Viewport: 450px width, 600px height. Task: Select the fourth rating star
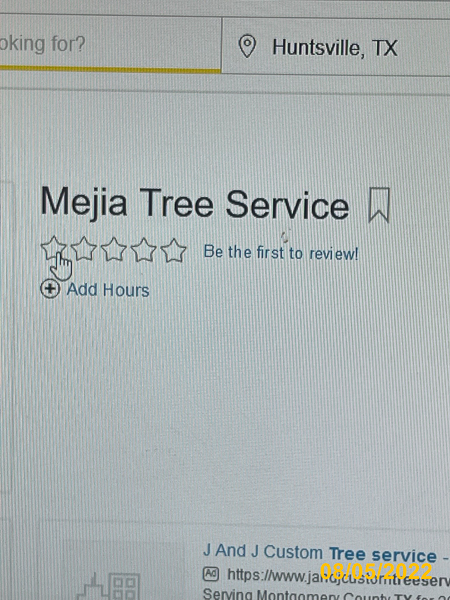(x=143, y=250)
